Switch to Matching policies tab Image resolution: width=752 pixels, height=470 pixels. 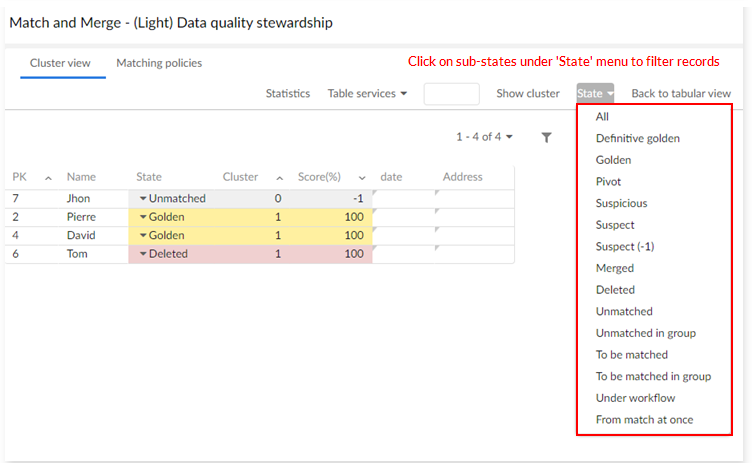[159, 63]
